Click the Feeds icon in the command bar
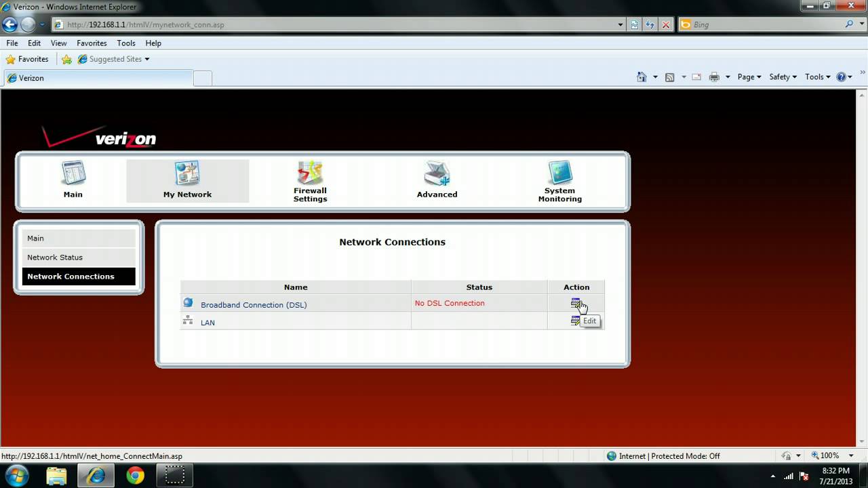This screenshot has width=868, height=488. click(x=670, y=77)
